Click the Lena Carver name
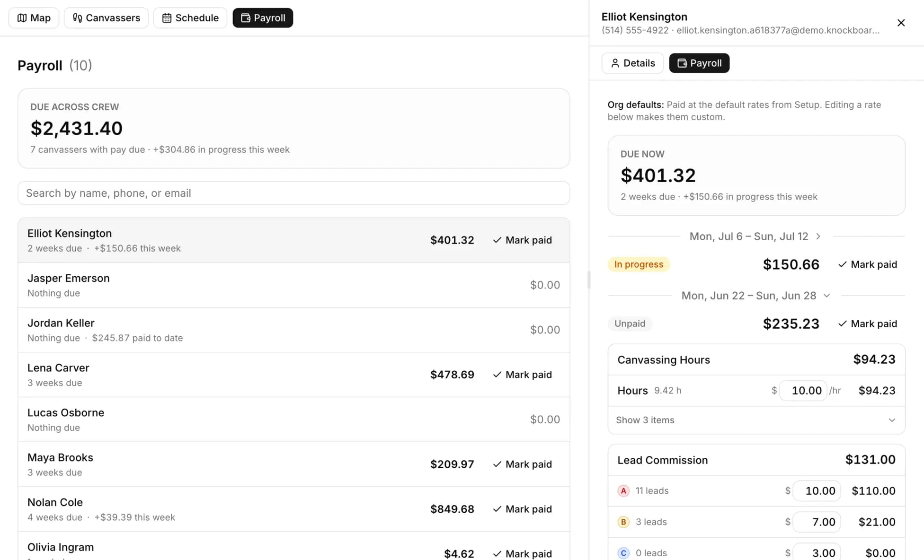Image resolution: width=924 pixels, height=560 pixels. coord(58,368)
